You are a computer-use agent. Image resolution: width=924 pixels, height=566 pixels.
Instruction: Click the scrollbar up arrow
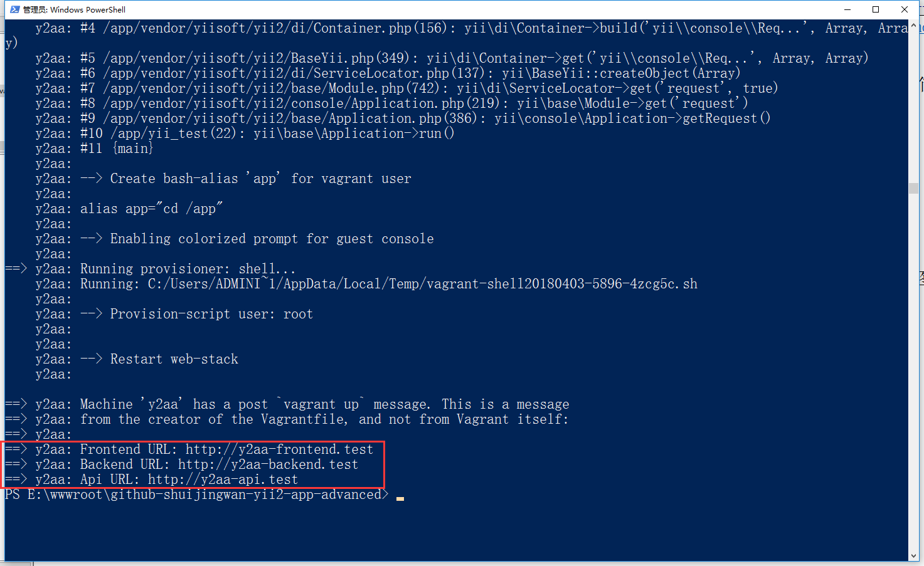tap(913, 24)
